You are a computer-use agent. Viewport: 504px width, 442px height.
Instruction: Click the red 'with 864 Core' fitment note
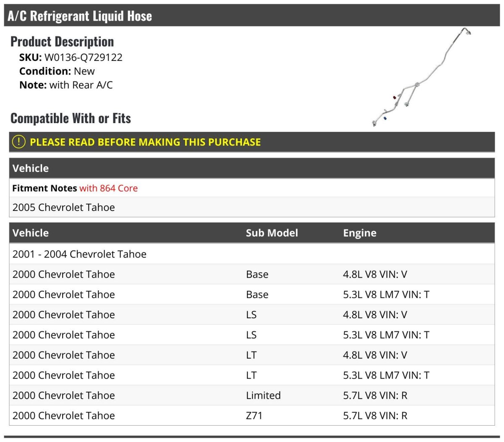coord(108,188)
